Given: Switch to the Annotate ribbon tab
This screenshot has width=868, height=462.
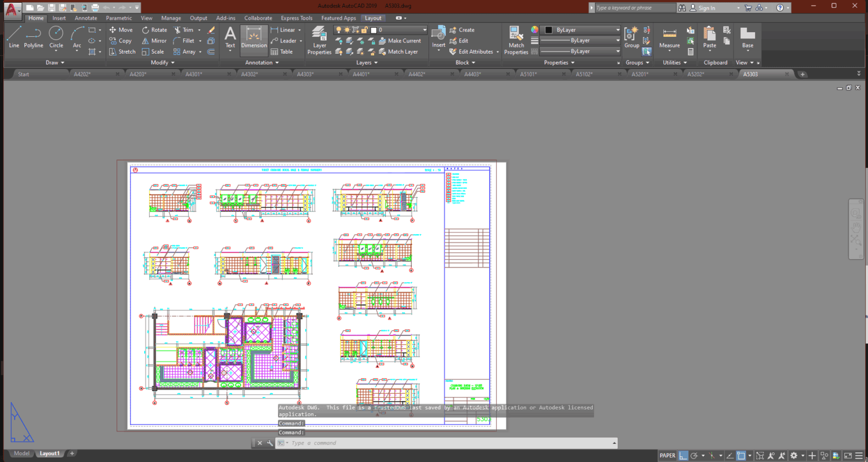Looking at the screenshot, I should 85,18.
